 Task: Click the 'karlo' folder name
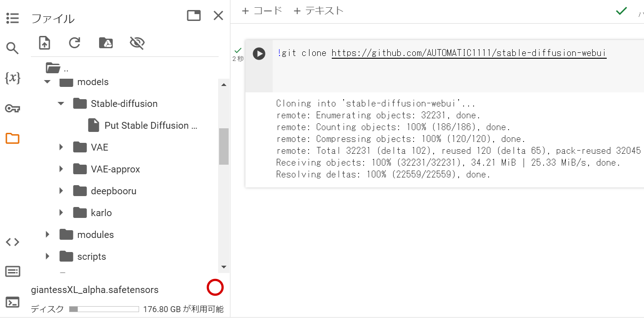[101, 213]
